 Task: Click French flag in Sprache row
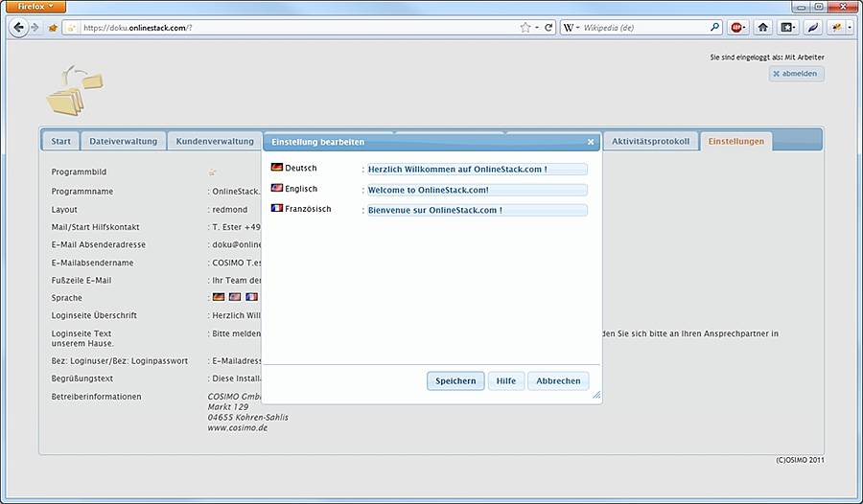click(x=251, y=297)
